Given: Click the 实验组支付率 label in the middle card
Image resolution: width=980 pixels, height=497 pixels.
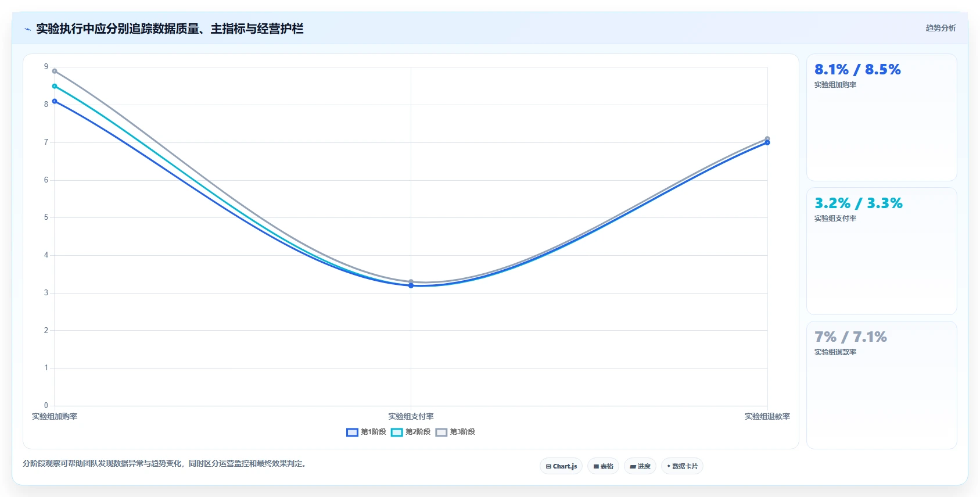Looking at the screenshot, I should (x=835, y=219).
